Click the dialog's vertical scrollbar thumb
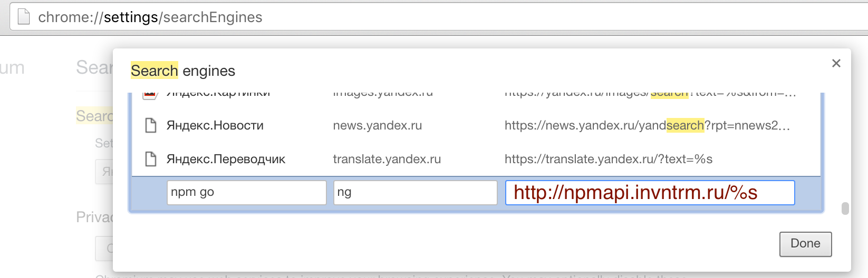 pos(845,208)
